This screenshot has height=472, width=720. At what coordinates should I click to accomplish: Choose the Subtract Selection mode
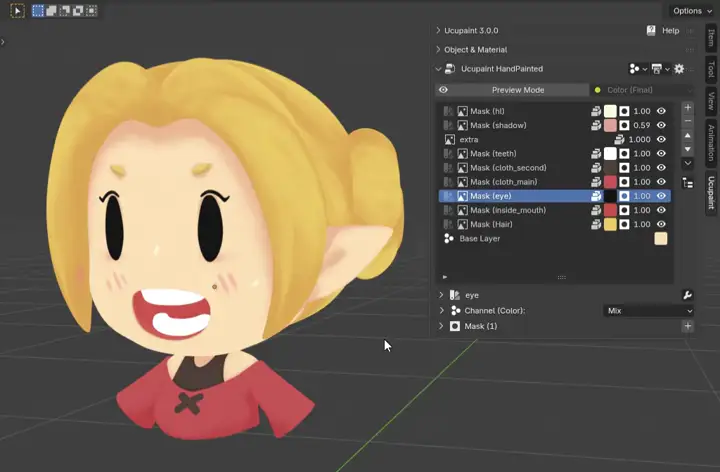[x=65, y=11]
